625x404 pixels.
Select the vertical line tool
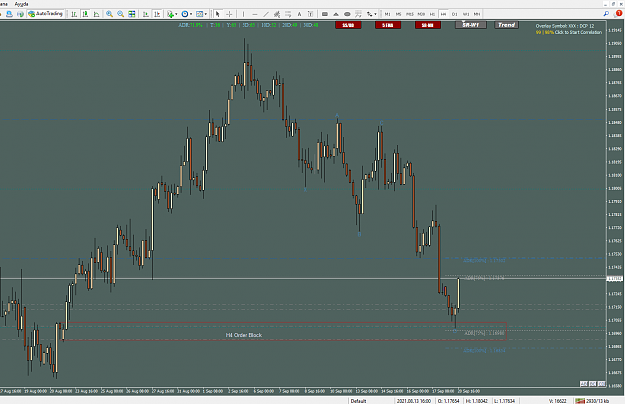pyautogui.click(x=244, y=14)
